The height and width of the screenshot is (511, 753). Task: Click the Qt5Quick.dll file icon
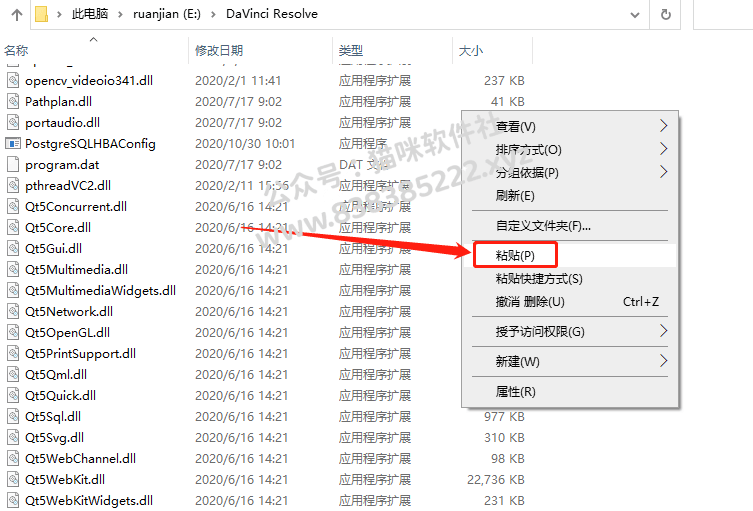tap(13, 395)
